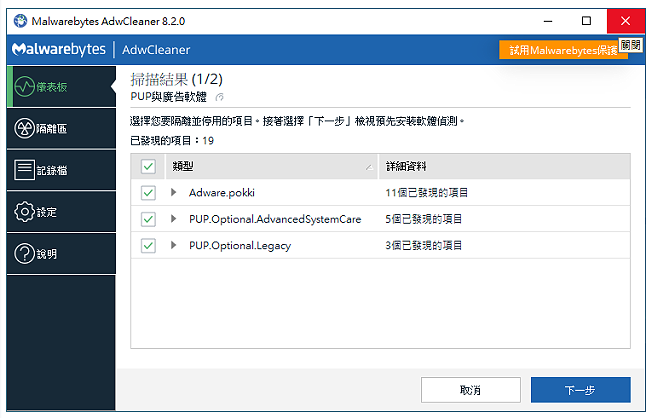
Task: Open Help (說明) question mark icon
Action: point(24,253)
